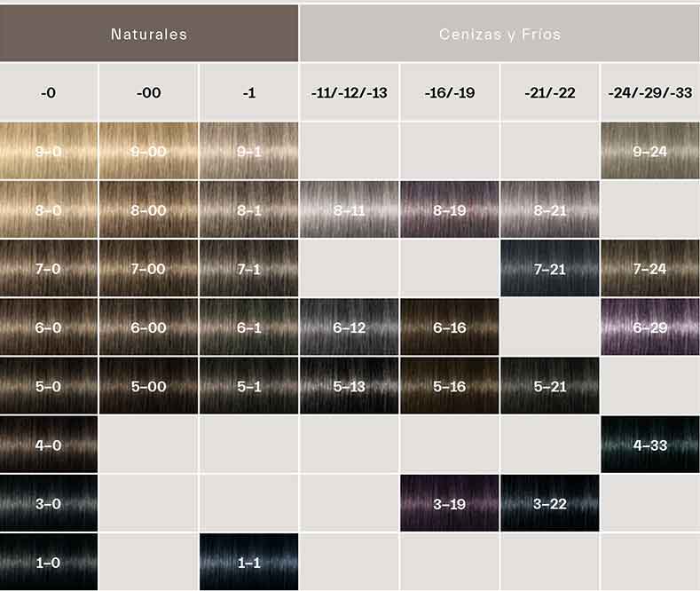
Task: Pick the 5-16 swatch
Action: click(x=450, y=386)
